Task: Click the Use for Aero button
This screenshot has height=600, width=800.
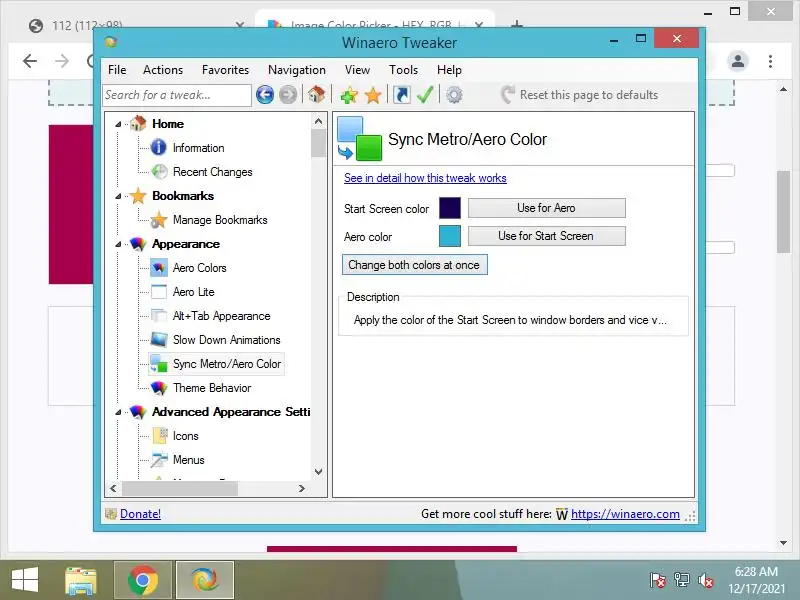Action: (x=546, y=208)
